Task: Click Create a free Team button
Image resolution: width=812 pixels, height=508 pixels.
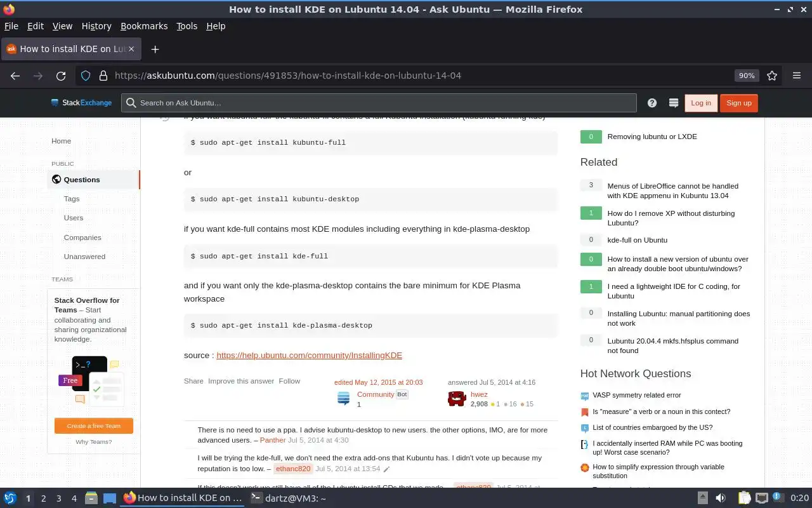Action: [x=94, y=425]
